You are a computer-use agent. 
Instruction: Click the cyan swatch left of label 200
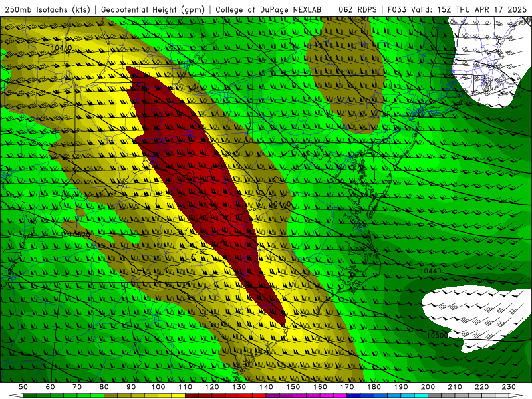[421, 396]
